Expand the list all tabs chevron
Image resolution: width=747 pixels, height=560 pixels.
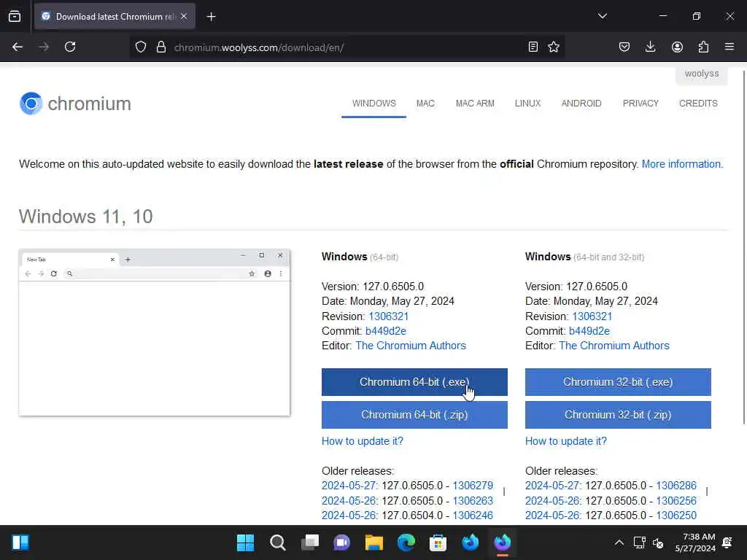602,16
